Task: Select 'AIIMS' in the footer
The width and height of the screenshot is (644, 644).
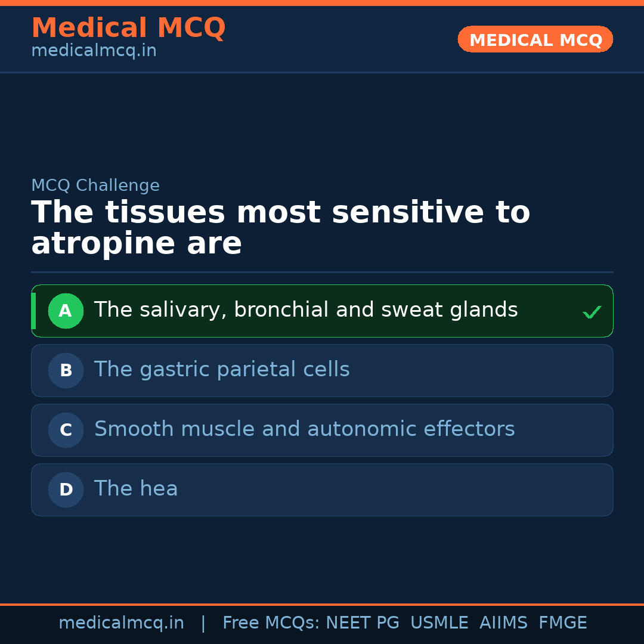Action: click(503, 623)
